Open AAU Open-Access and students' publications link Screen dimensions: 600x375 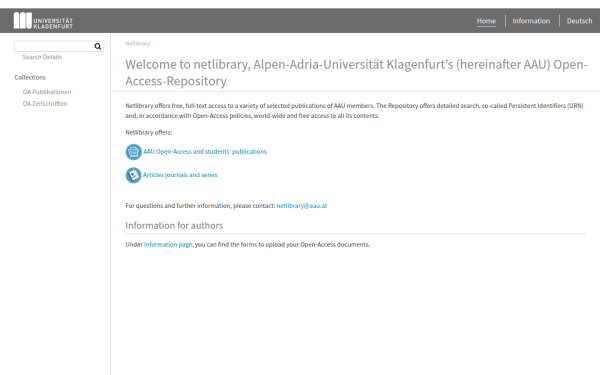(x=205, y=152)
